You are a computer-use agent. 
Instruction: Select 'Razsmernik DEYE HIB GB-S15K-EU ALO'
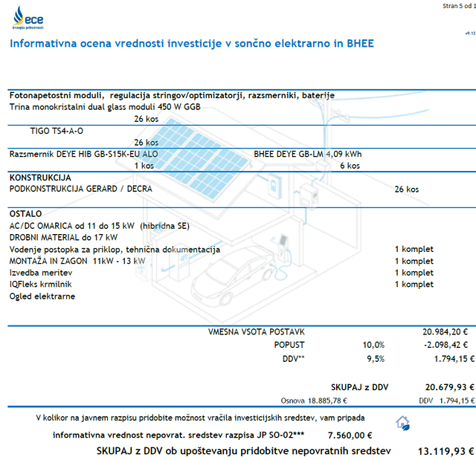tap(84, 155)
